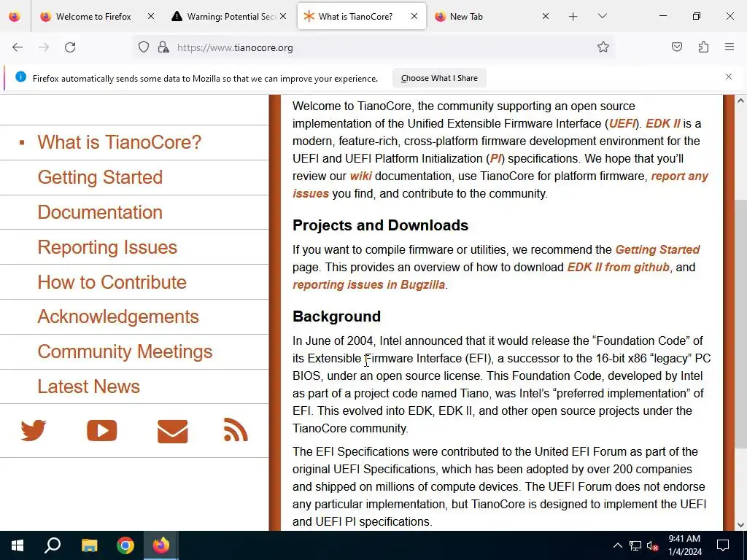This screenshot has width=747, height=560.
Task: Open tracking protection shield icon
Action: point(144,47)
